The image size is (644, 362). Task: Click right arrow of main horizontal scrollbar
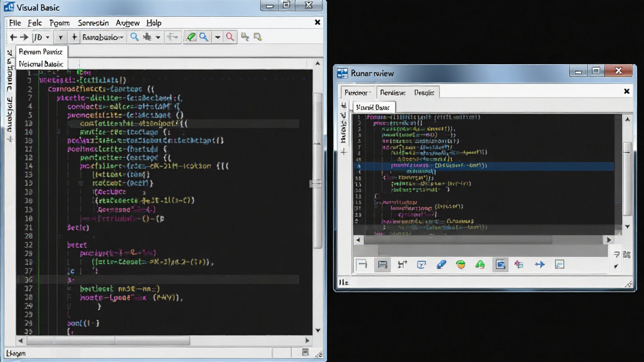[x=307, y=340]
